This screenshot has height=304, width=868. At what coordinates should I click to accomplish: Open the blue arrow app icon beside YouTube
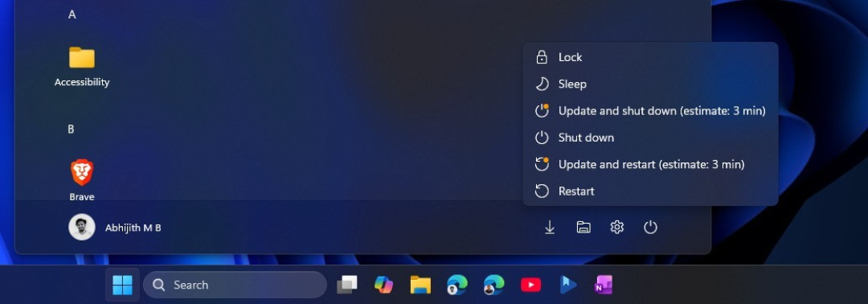click(x=567, y=286)
